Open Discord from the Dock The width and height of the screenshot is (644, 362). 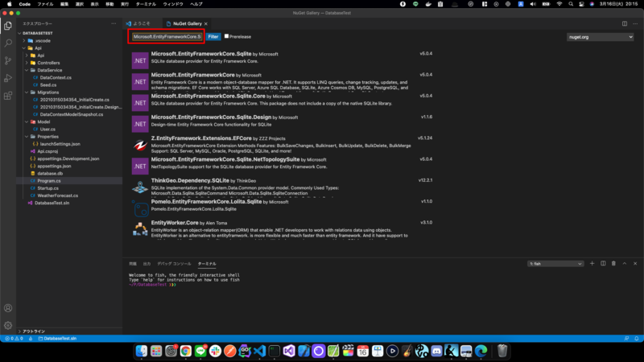tap(436, 351)
